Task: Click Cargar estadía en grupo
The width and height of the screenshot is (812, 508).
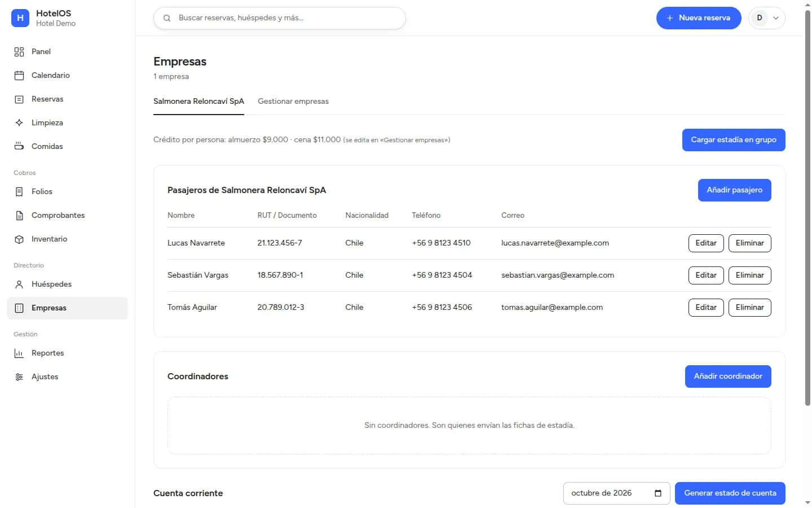Action: (734, 140)
